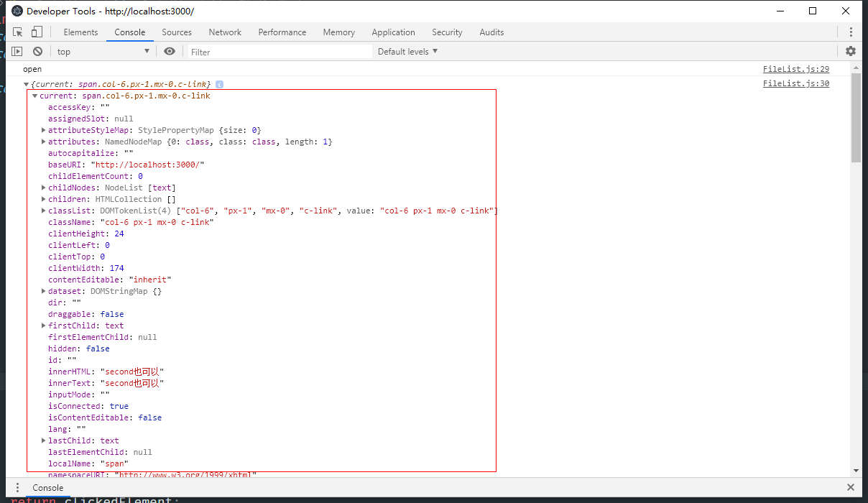Close the bottom console drawer

pyautogui.click(x=851, y=488)
